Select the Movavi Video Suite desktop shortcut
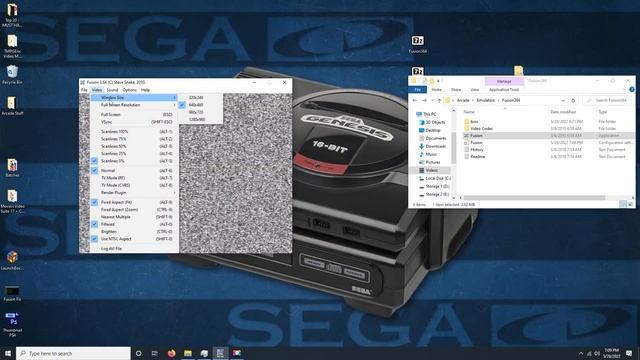 [x=12, y=201]
